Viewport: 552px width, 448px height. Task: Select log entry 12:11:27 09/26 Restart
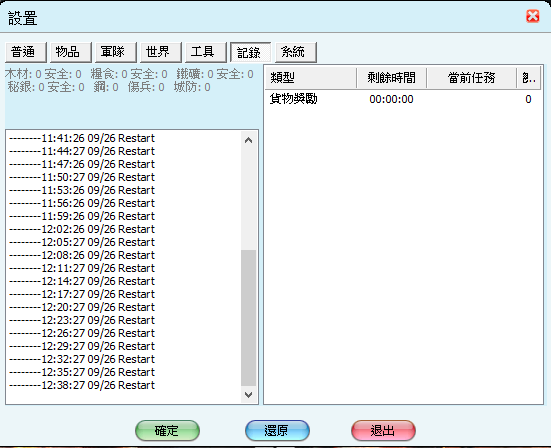(x=82, y=268)
